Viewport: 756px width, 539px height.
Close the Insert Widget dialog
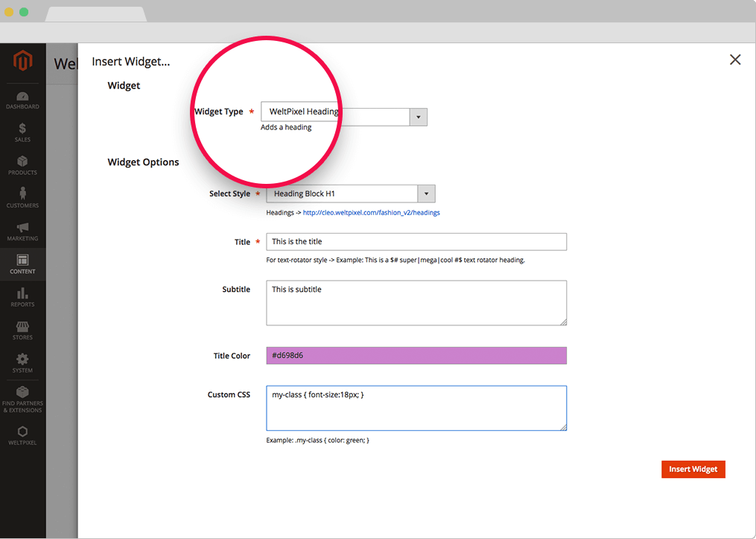(x=734, y=60)
